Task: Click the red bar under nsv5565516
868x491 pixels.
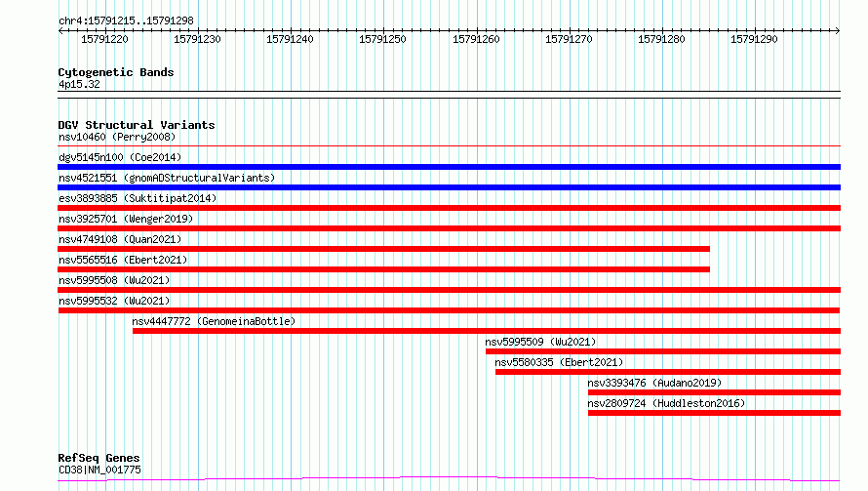Action: pyautogui.click(x=383, y=269)
